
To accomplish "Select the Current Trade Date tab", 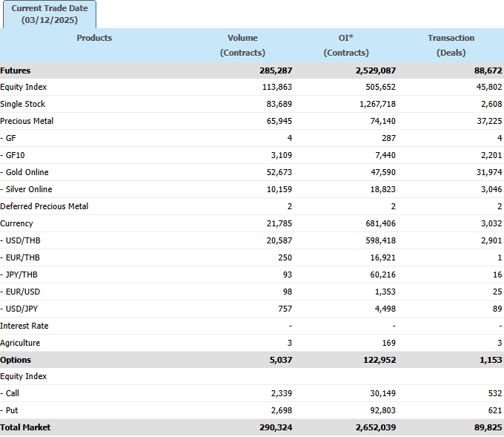I will (49, 14).
